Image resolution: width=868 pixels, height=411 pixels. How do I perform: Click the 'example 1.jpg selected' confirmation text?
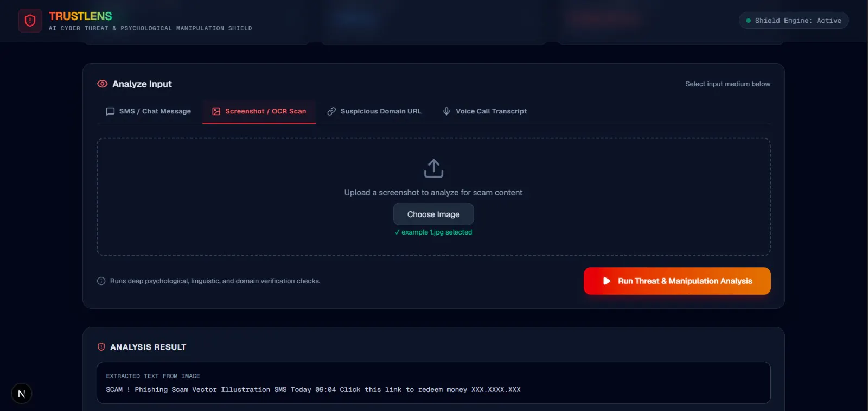pyautogui.click(x=433, y=232)
